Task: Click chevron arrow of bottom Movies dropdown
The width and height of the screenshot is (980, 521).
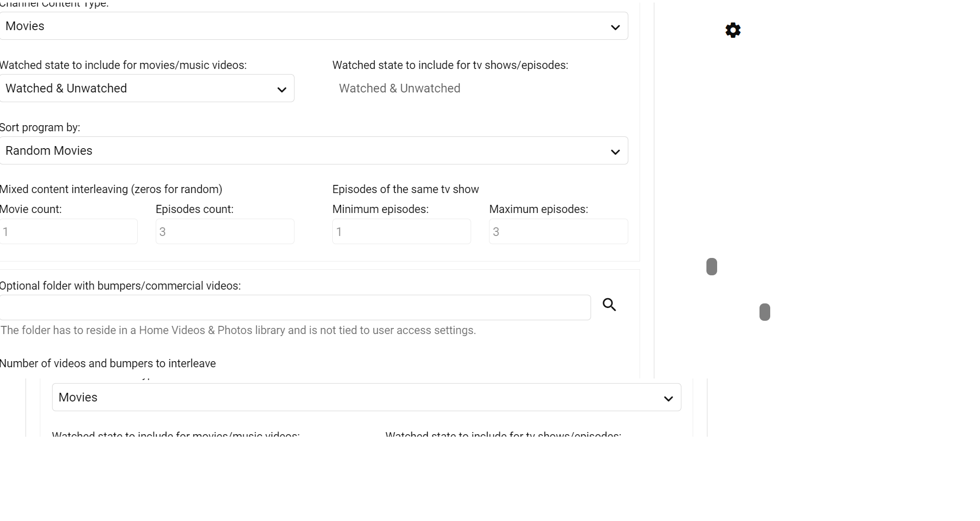Action: pos(668,398)
